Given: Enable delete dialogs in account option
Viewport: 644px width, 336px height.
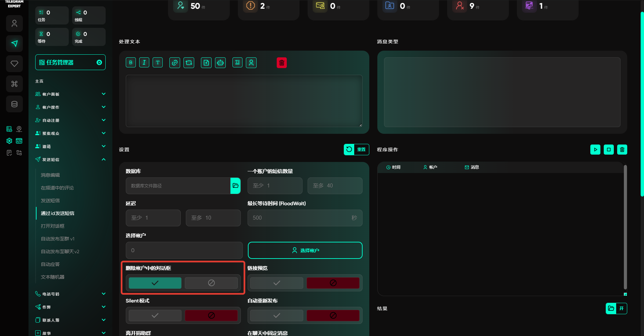Looking at the screenshot, I should (155, 283).
